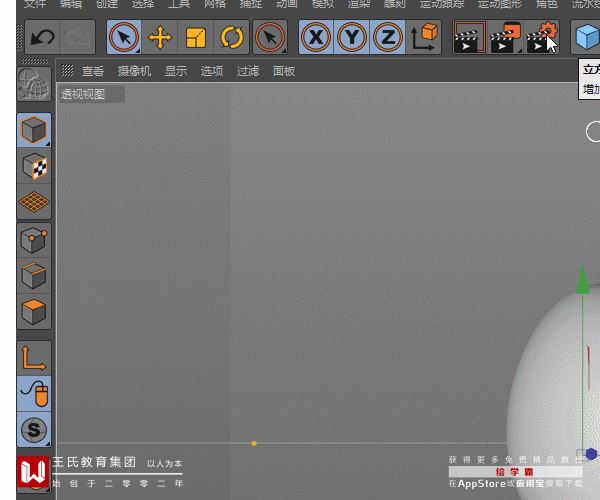The image size is (600, 500).
Task: Select the Move tool
Action: [160, 37]
